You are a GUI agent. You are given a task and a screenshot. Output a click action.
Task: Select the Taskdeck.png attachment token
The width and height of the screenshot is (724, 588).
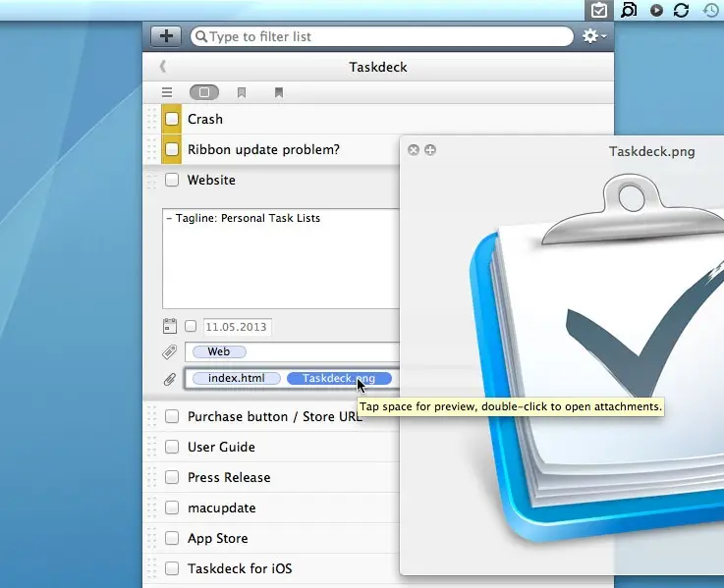coord(339,379)
